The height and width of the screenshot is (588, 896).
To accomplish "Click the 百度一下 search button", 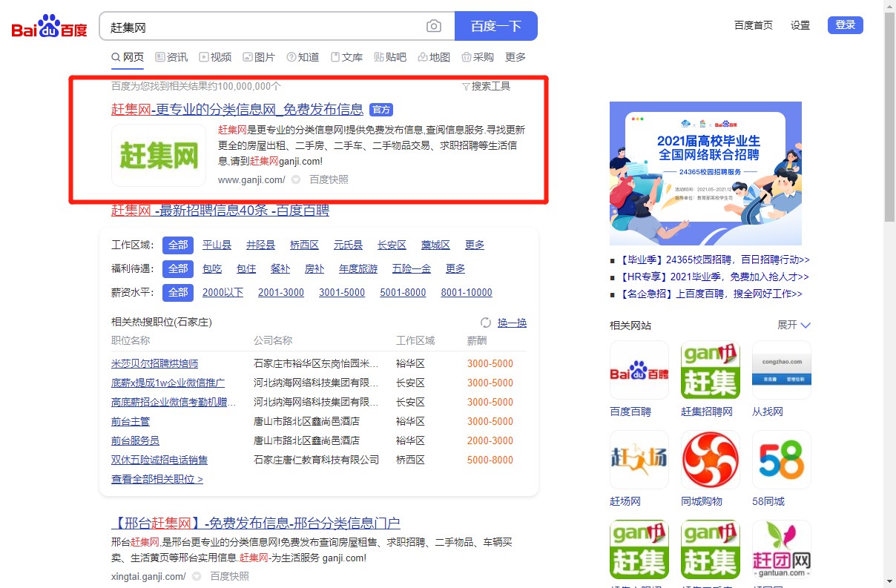I will [495, 26].
